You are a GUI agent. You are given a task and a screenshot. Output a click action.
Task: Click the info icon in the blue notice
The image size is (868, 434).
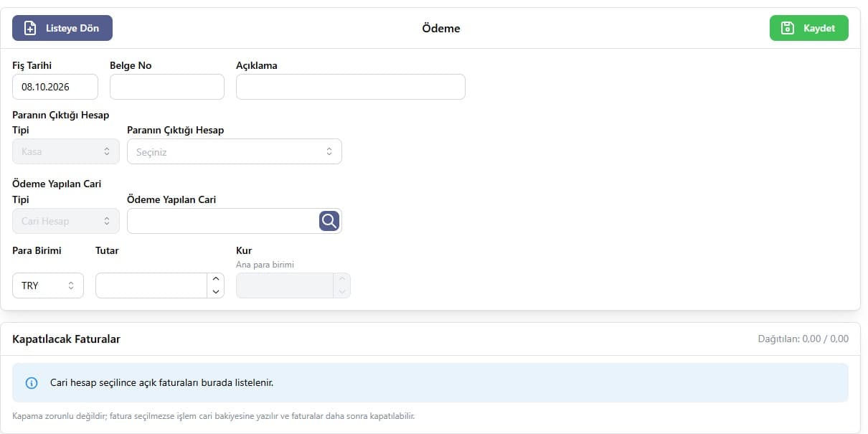[32, 383]
